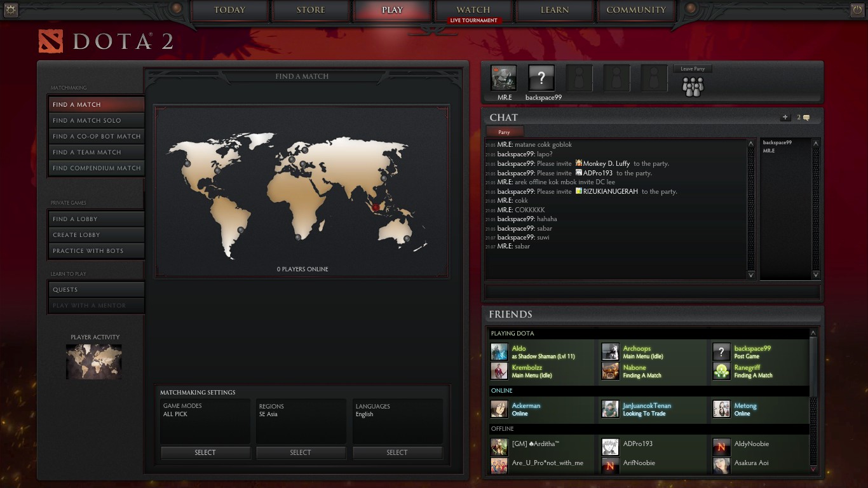Click the party group icon under Leave Party

[693, 86]
